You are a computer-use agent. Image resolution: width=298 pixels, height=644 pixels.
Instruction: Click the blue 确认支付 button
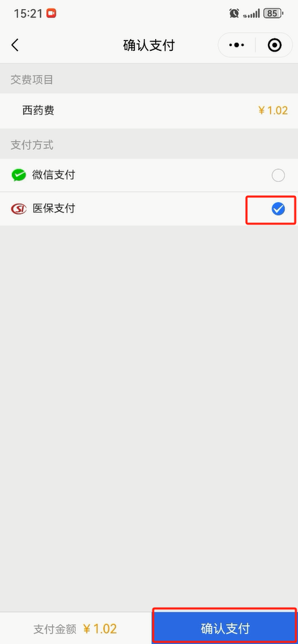(x=225, y=628)
